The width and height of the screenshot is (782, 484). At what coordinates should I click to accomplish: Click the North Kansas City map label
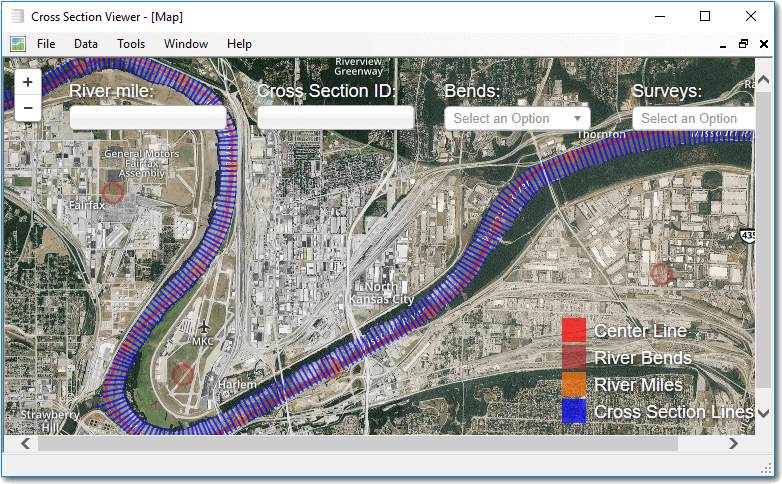pyautogui.click(x=381, y=293)
